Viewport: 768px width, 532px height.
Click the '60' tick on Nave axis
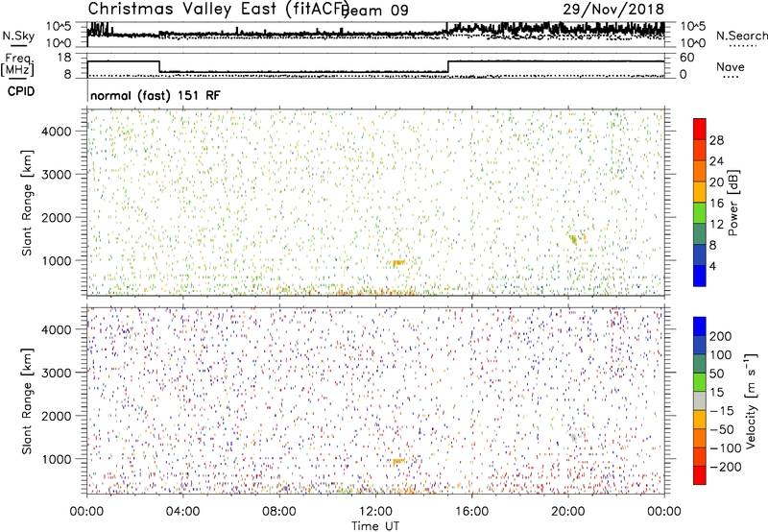pos(687,58)
